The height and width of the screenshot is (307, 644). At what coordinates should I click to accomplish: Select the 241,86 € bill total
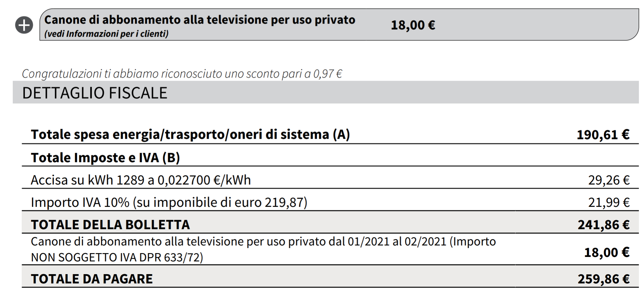[x=604, y=225]
